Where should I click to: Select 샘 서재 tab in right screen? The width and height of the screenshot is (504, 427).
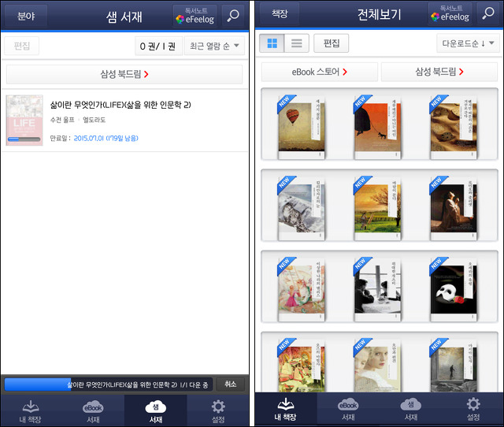[x=411, y=409]
